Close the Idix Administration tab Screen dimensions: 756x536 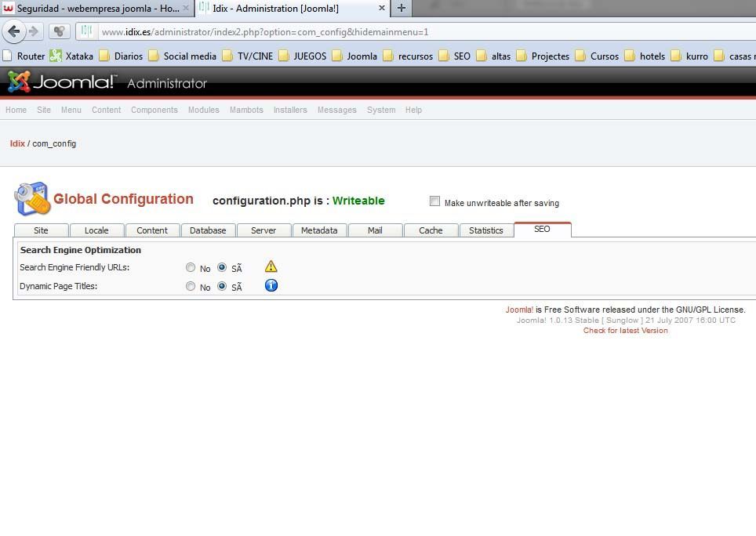[x=381, y=8]
